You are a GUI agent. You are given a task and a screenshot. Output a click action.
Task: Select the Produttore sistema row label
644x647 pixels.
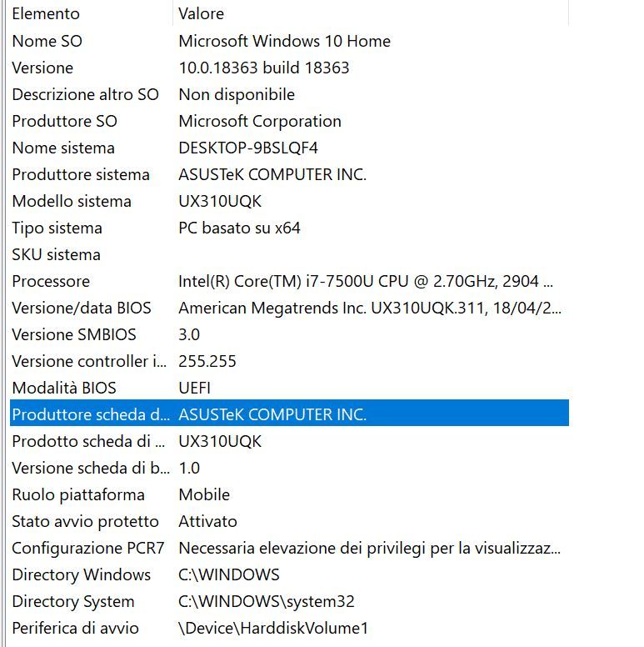(81, 174)
